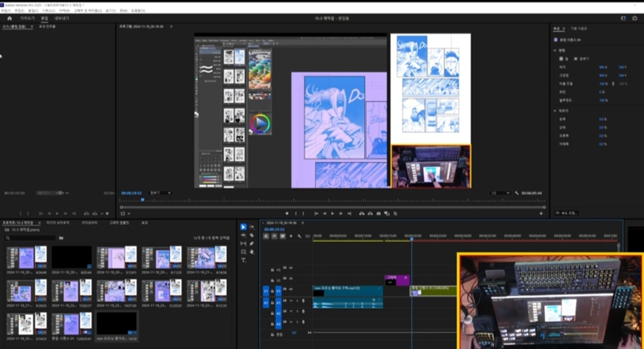The width and height of the screenshot is (644, 349).
Task: Click the Project panel search magnifier icon
Action: (8, 238)
